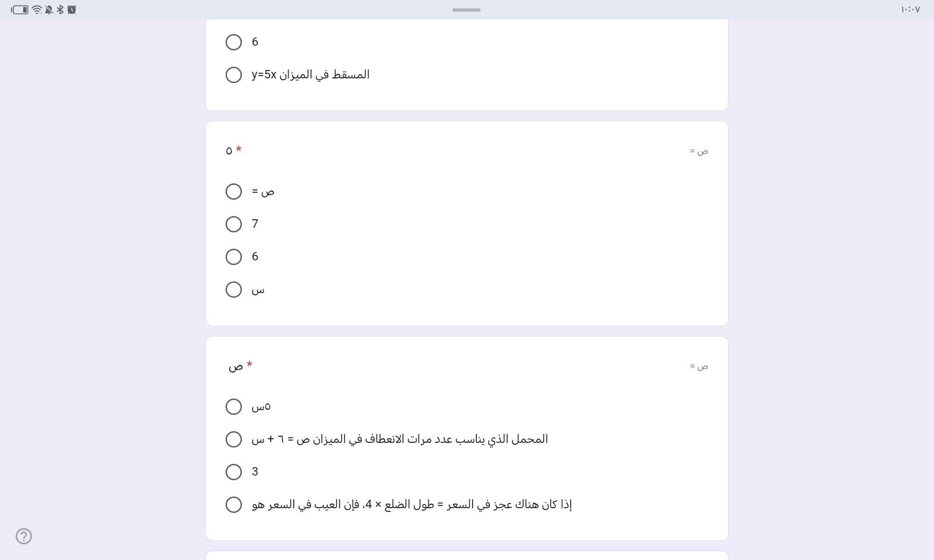The height and width of the screenshot is (560, 934).
Task: Select answer 7 for question ٥
Action: coord(233,224)
